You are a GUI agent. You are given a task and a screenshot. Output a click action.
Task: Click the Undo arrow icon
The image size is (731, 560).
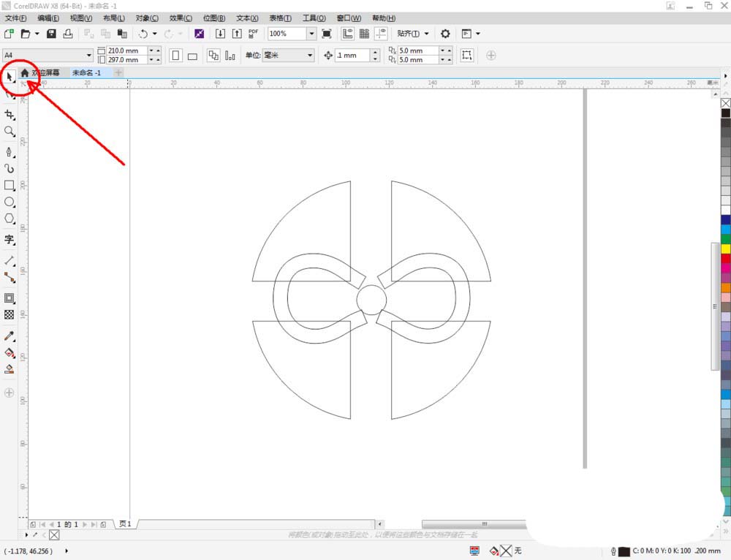143,34
